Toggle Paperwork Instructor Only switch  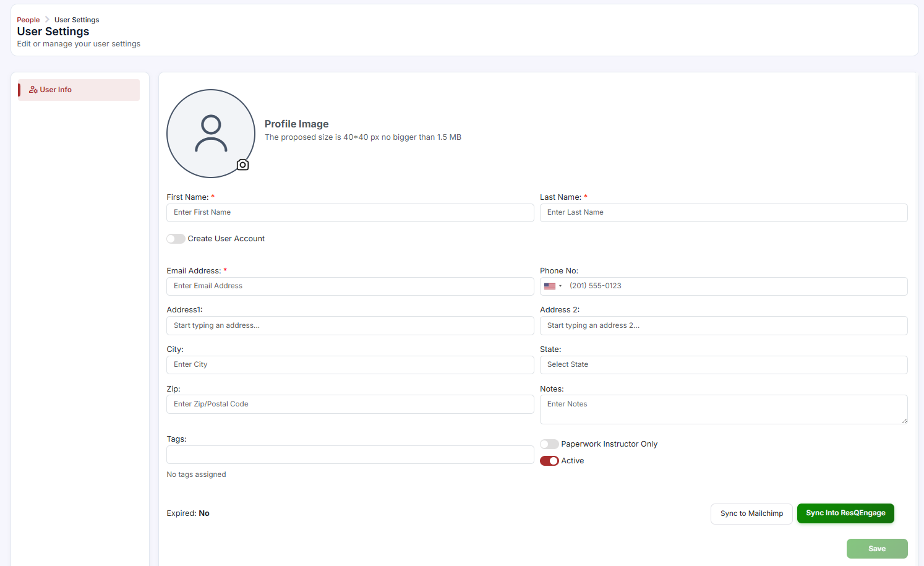click(x=549, y=444)
